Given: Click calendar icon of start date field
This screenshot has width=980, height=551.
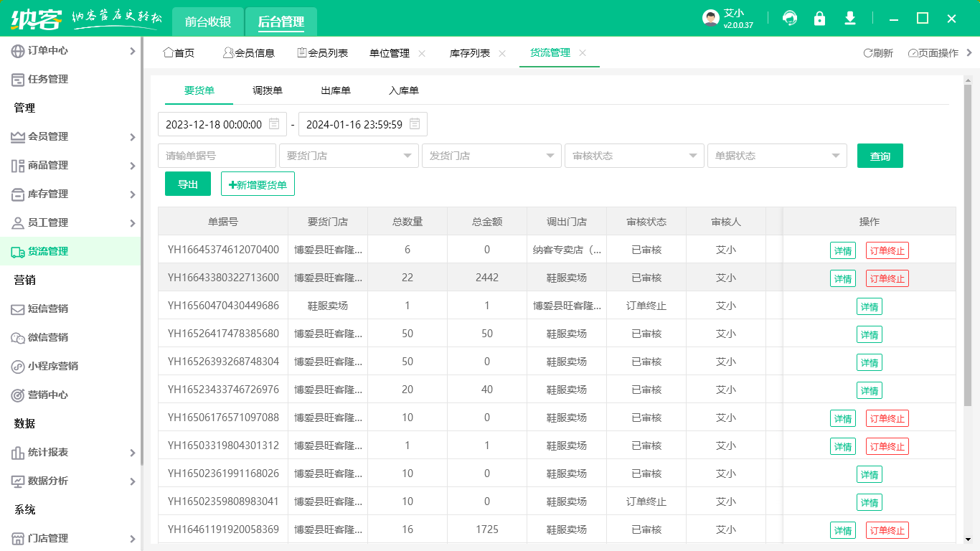Looking at the screenshot, I should 274,124.
